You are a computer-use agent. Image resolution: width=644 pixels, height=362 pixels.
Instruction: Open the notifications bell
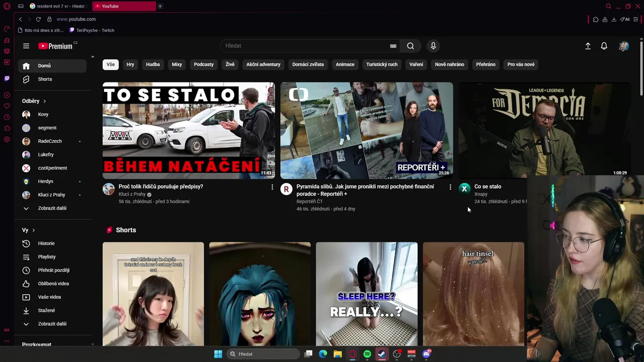[x=604, y=46]
